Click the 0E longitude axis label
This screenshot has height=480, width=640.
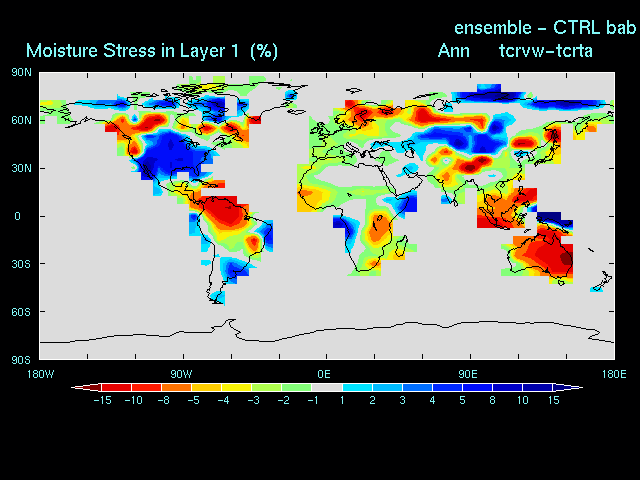324,374
